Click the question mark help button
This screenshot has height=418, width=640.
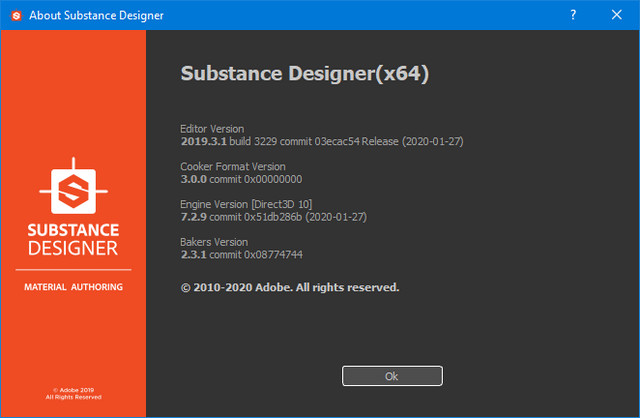[x=573, y=15]
